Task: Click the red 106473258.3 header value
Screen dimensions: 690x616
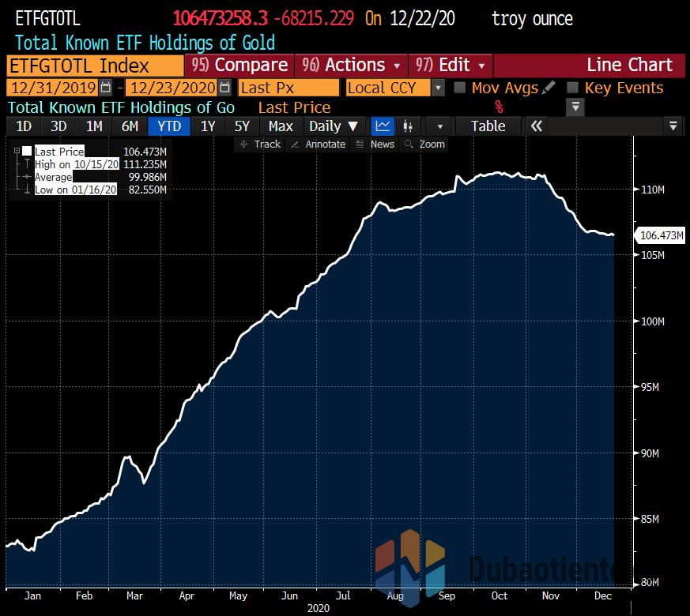Action: [x=221, y=18]
